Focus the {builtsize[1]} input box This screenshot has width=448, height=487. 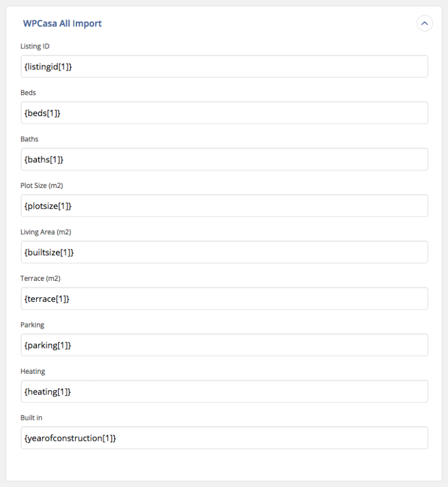point(224,252)
